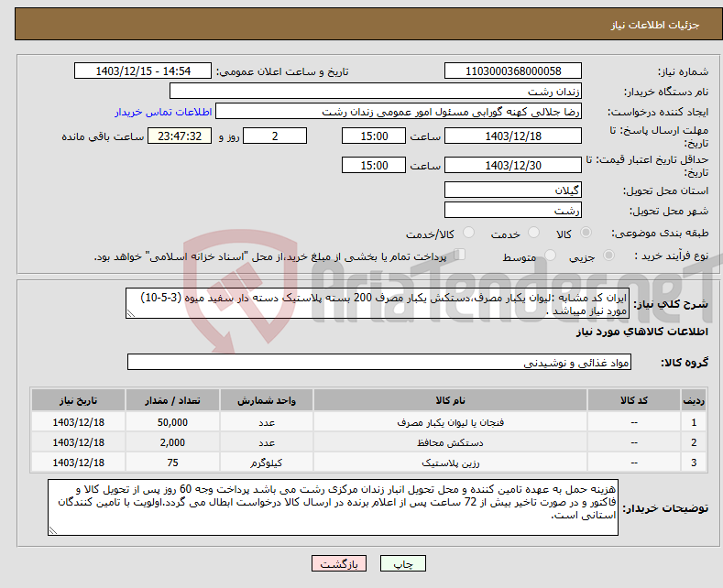Click the remaining days field showing 2
Screen dimensions: 723x588
pyautogui.click(x=275, y=136)
